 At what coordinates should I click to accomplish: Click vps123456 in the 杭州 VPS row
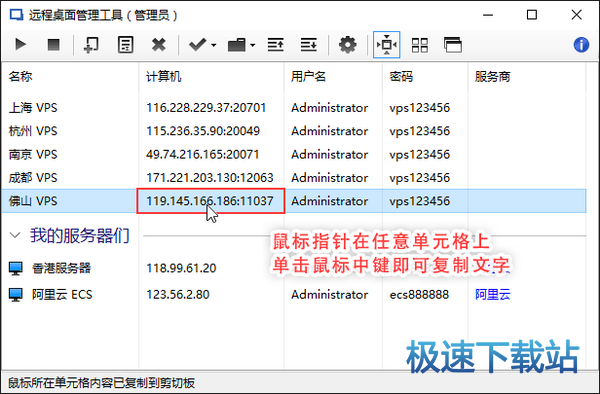click(419, 131)
